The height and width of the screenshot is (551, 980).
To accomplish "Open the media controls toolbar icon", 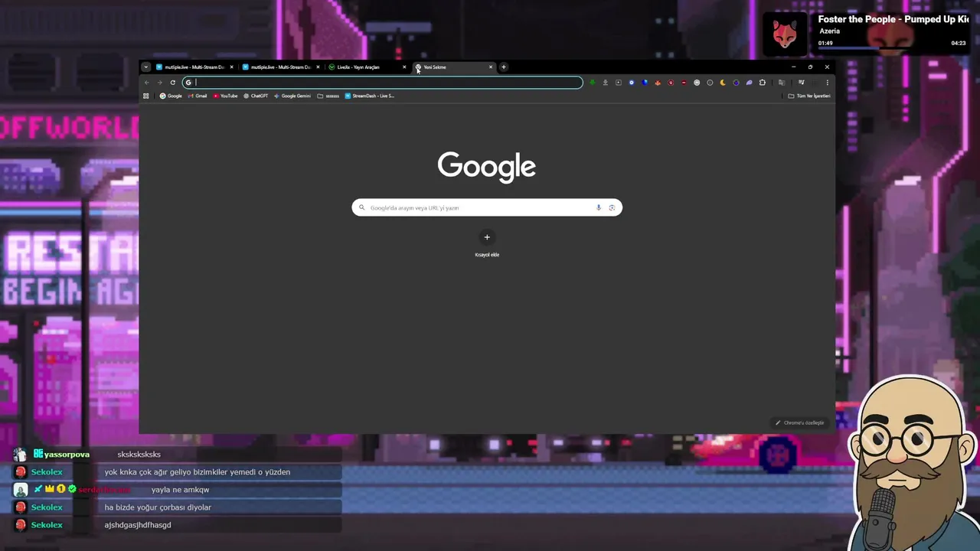I will pos(802,83).
